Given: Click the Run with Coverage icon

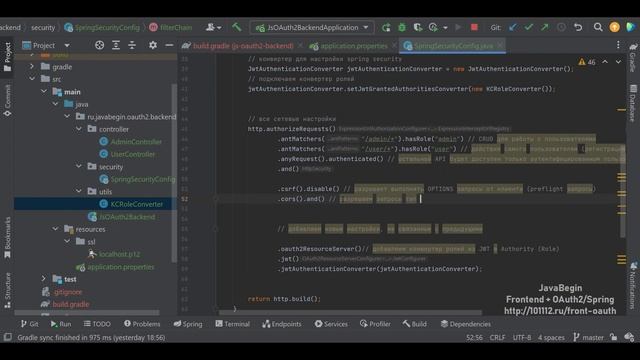Looking at the screenshot, I should click(418, 27).
